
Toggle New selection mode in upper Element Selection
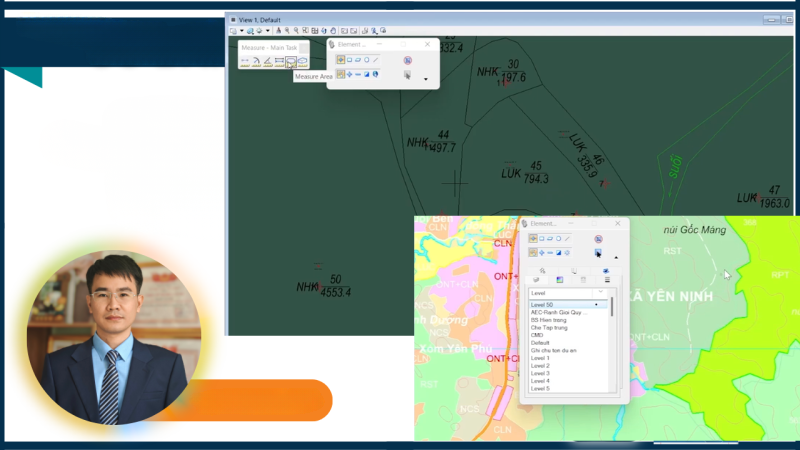click(340, 74)
